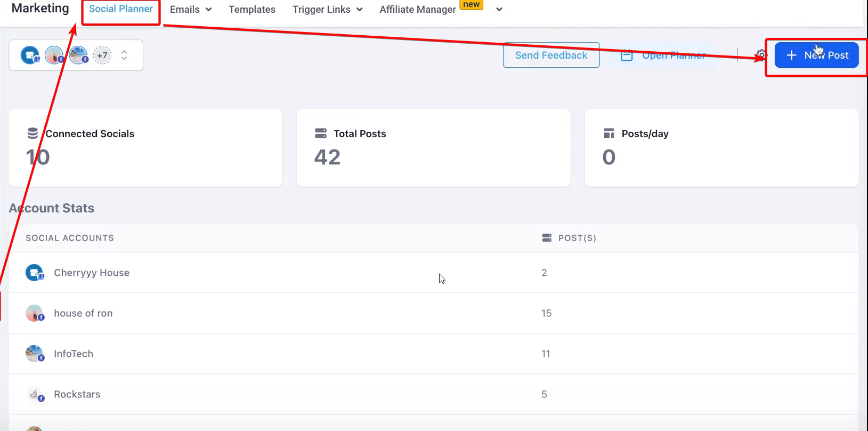Click post count 5 for Rockstars
This screenshot has height=431, width=868.
pyautogui.click(x=544, y=394)
